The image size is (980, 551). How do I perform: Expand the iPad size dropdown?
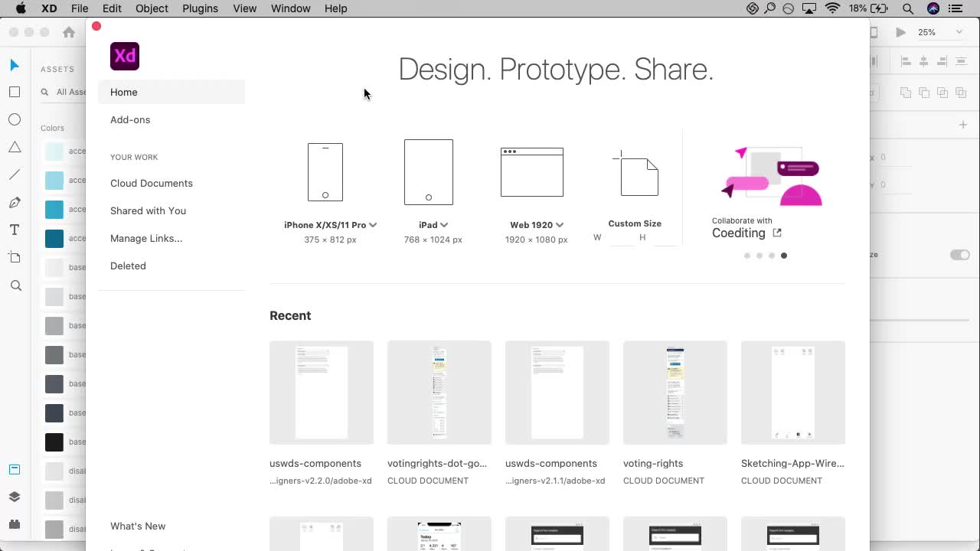[x=444, y=225]
